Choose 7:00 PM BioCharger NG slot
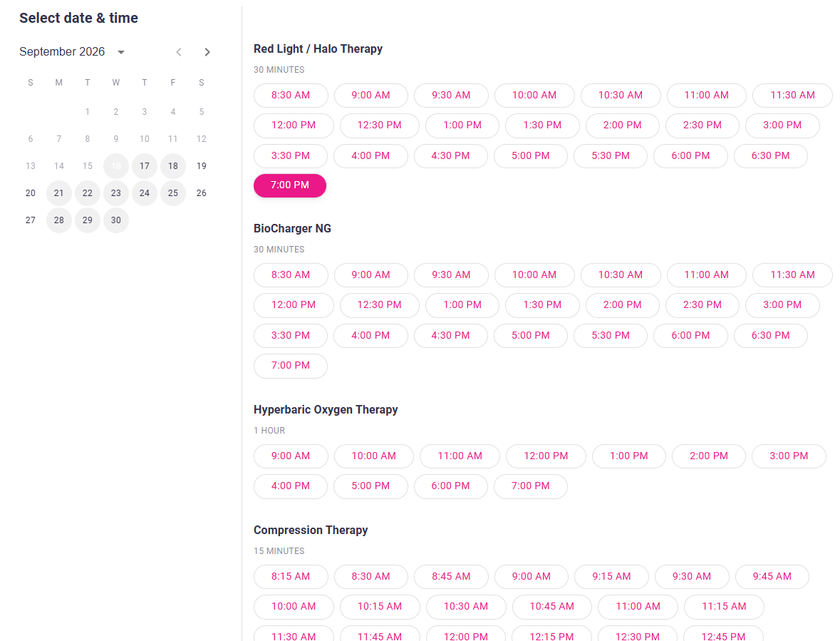840x641 pixels. (291, 366)
